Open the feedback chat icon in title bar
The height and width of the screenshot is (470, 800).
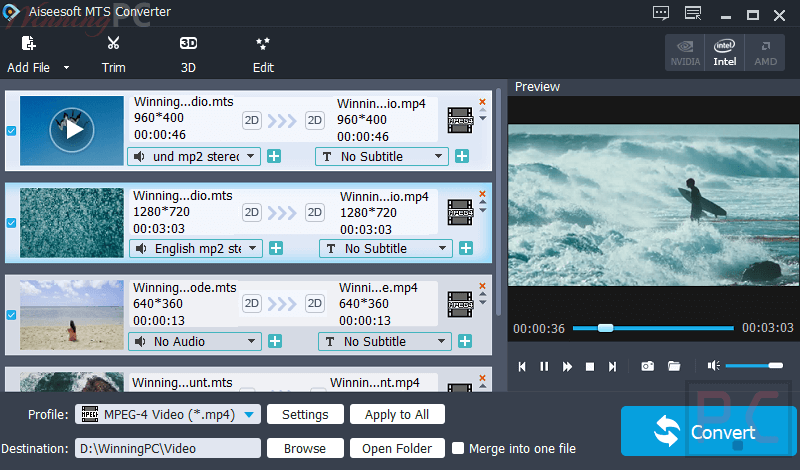[661, 13]
